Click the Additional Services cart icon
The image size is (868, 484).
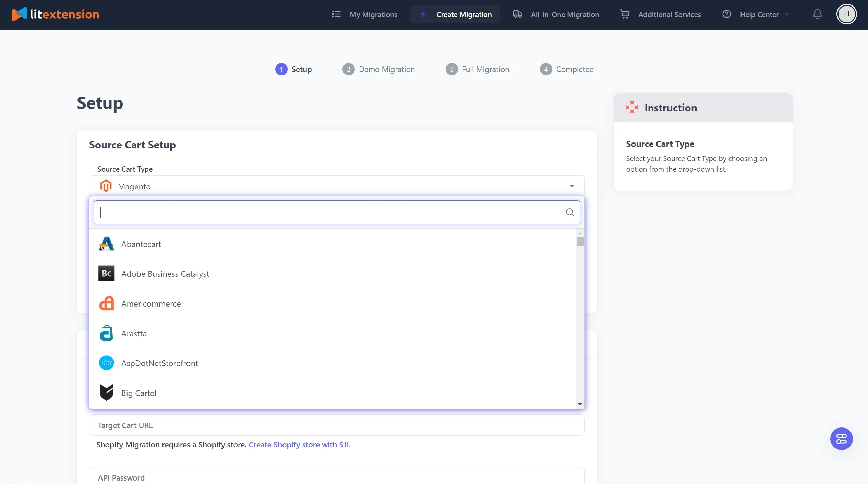[625, 14]
